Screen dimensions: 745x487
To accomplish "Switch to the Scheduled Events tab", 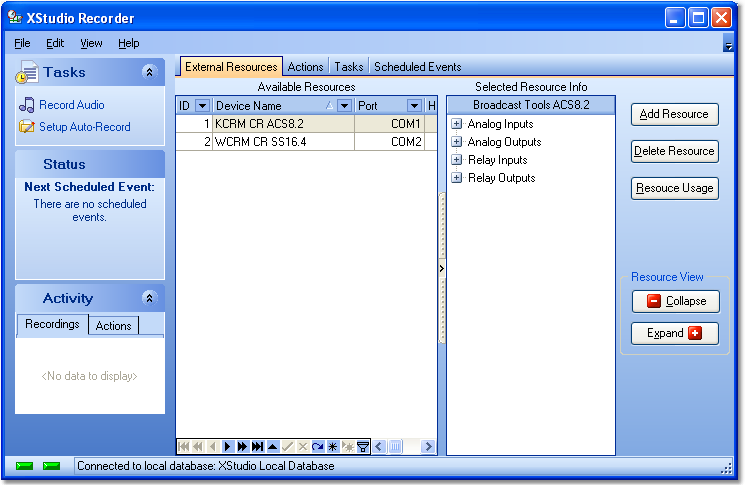I will point(418,67).
